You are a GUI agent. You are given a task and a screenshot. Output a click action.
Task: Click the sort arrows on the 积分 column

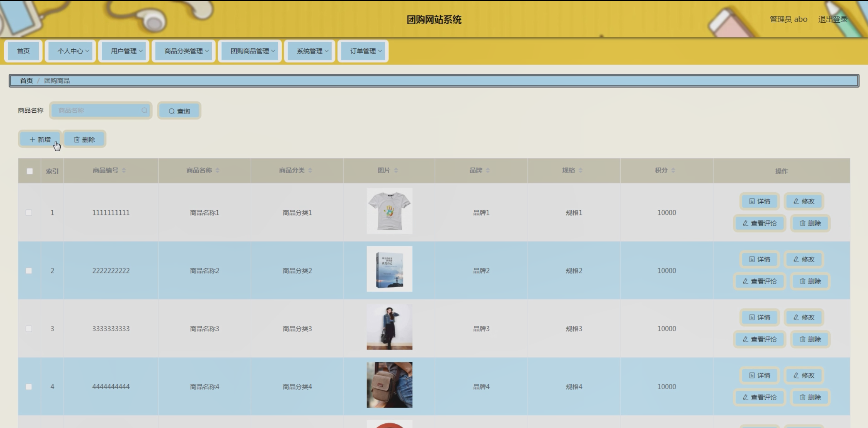click(673, 170)
